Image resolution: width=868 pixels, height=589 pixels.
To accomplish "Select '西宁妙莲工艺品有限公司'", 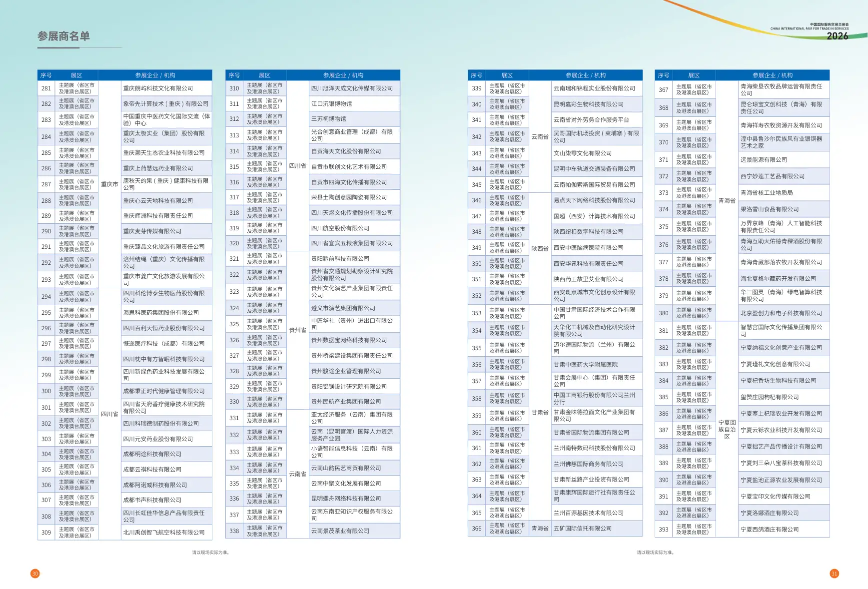I will (x=773, y=176).
